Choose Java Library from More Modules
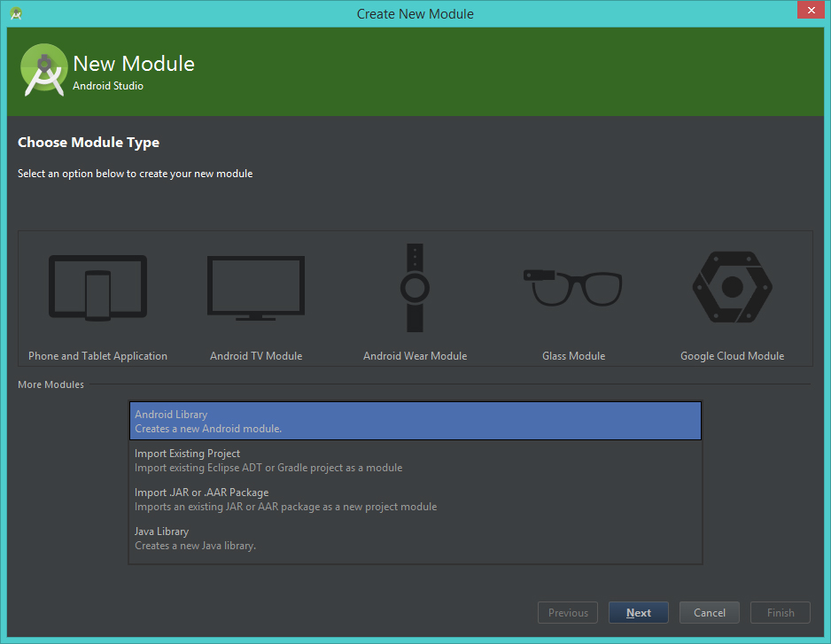Screen dimensions: 831x644 tap(415, 537)
